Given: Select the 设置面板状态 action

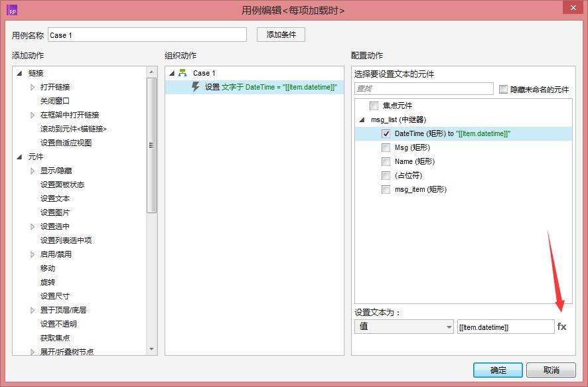Looking at the screenshot, I should coord(62,185).
